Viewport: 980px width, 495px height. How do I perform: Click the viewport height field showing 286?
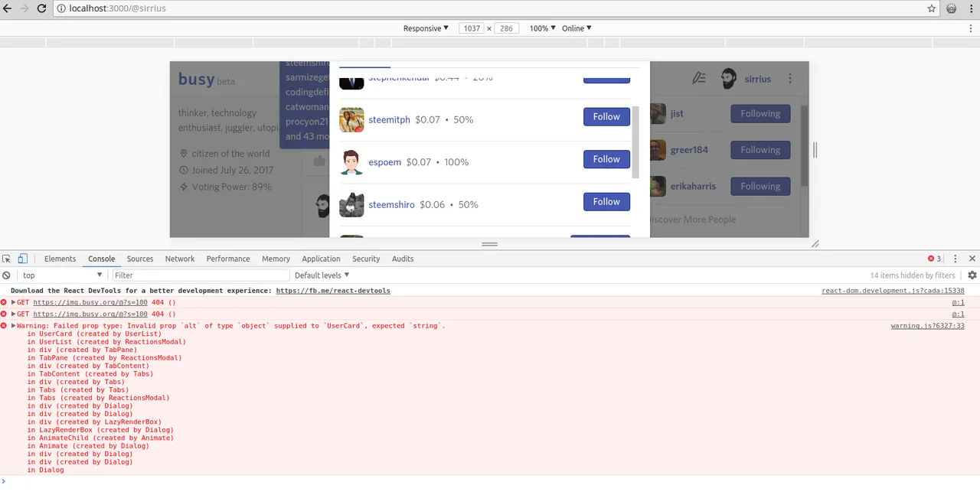point(506,28)
